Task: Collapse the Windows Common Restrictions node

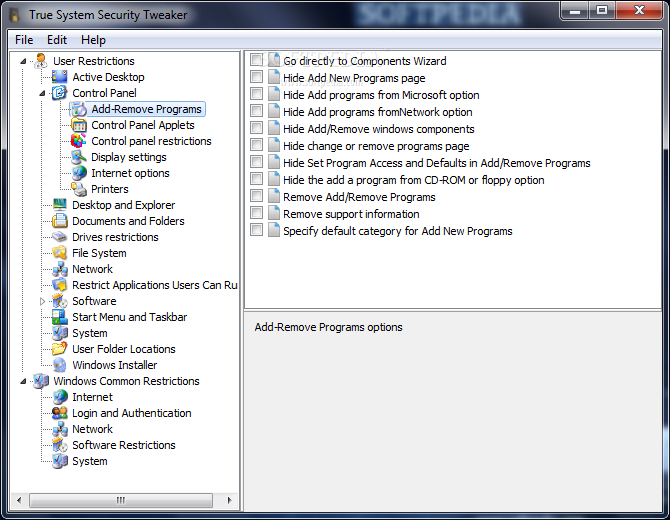Action: tap(23, 381)
